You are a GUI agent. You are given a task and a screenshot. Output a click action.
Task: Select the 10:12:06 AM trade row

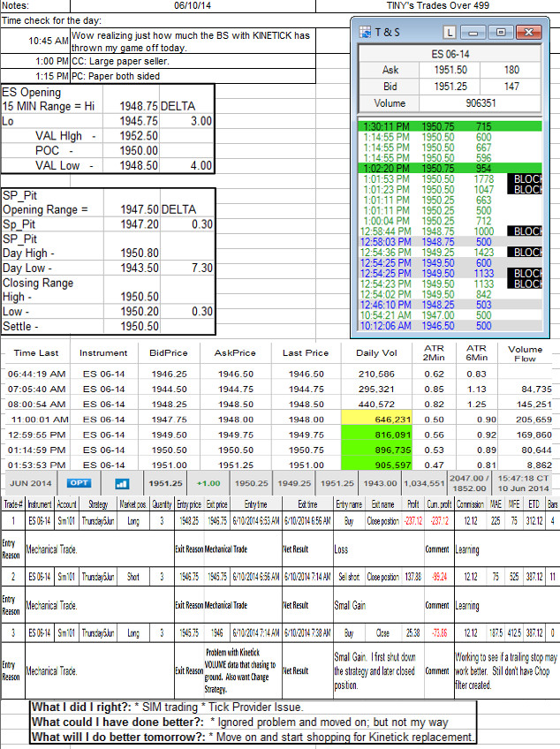450,326
